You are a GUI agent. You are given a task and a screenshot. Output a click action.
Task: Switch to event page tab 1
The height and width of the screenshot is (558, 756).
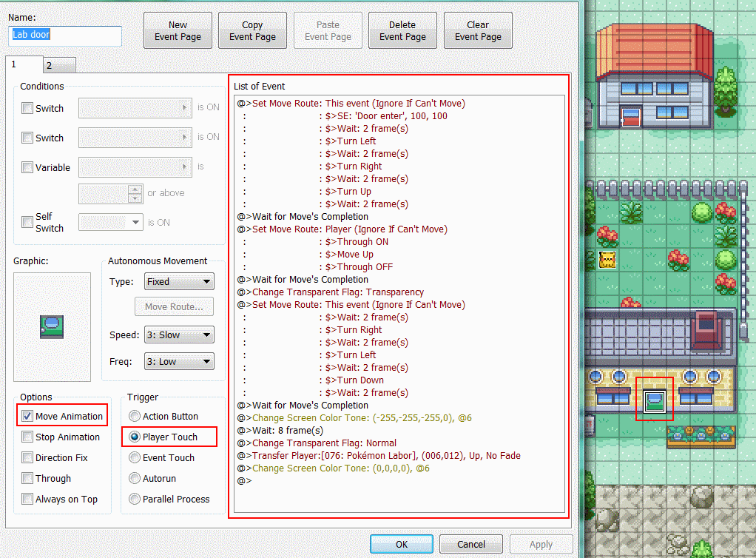pyautogui.click(x=24, y=64)
